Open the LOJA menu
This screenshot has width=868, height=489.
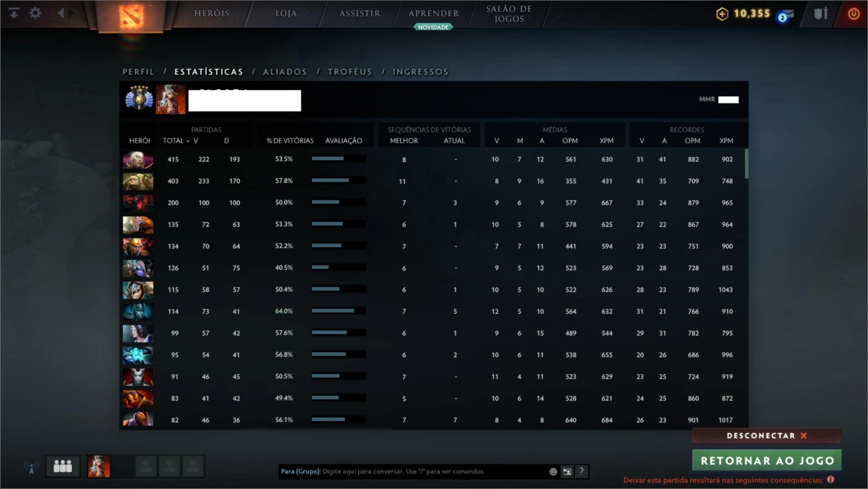(x=286, y=13)
